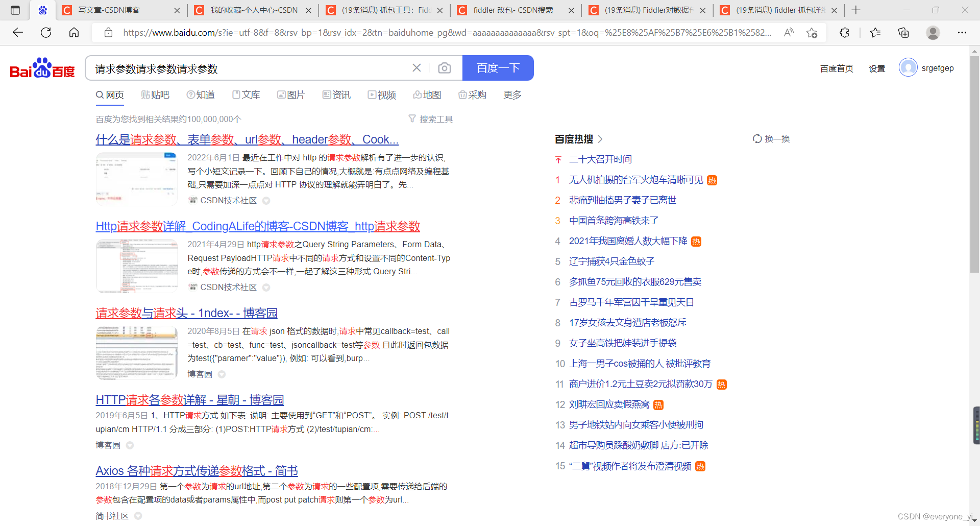
Task: Open hot search 中国首条跨海高铁来了
Action: (x=614, y=221)
